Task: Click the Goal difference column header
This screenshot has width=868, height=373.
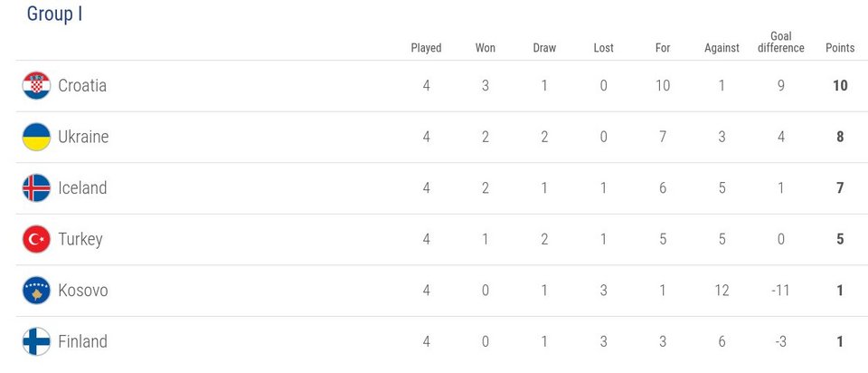Action: point(780,43)
